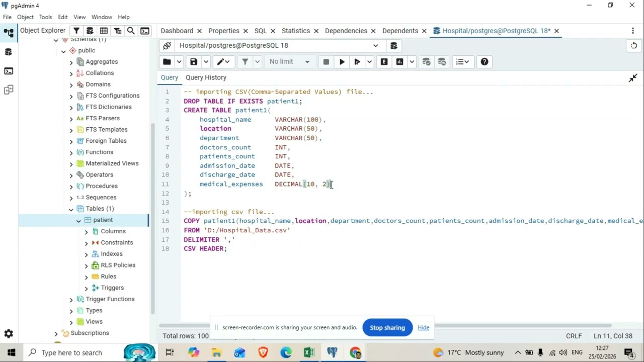Switch to the Statistics tab
Image resolution: width=644 pixels, height=362 pixels.
(295, 31)
